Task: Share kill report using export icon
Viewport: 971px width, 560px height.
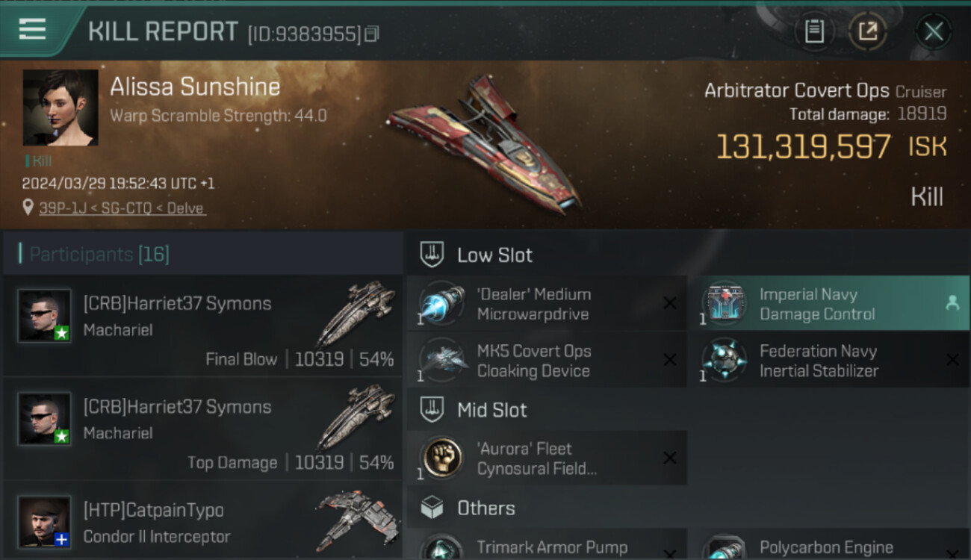Action: (868, 31)
